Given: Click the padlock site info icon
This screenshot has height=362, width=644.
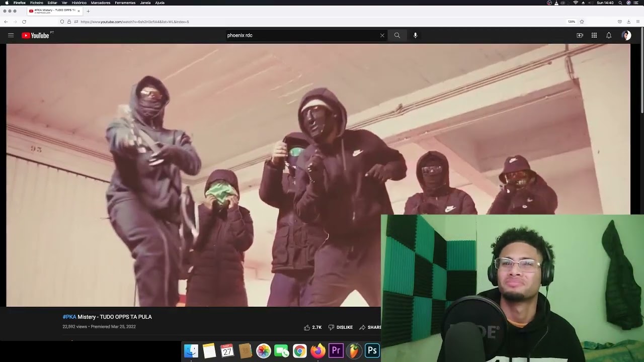Looking at the screenshot, I should point(69,22).
